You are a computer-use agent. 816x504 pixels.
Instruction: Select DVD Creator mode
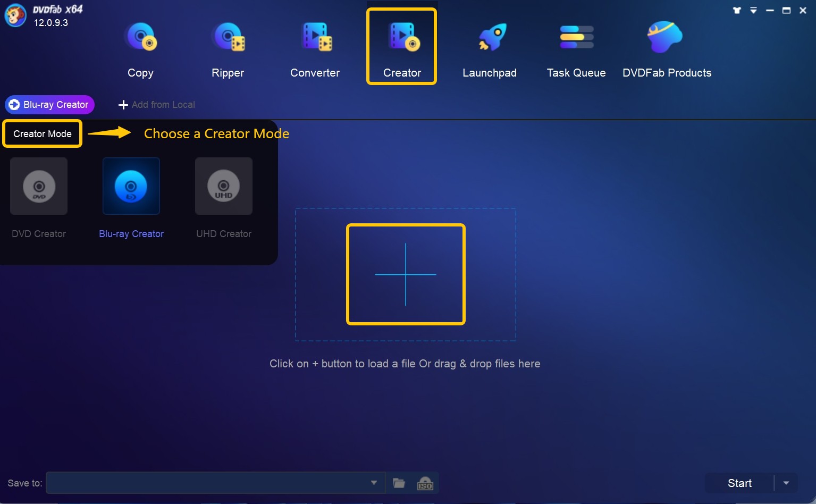pyautogui.click(x=39, y=187)
